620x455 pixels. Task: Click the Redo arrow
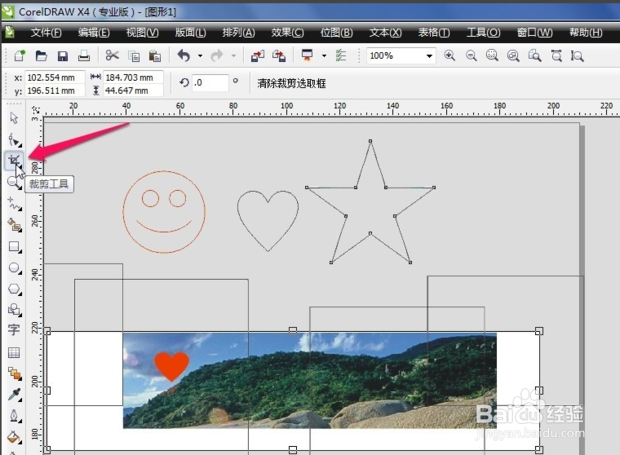click(x=217, y=56)
